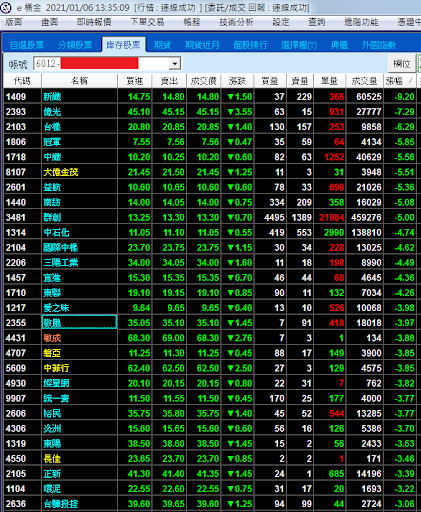This screenshot has width=421, height=512.
Task: Open the 設定 menu
Action: tap(281, 22)
